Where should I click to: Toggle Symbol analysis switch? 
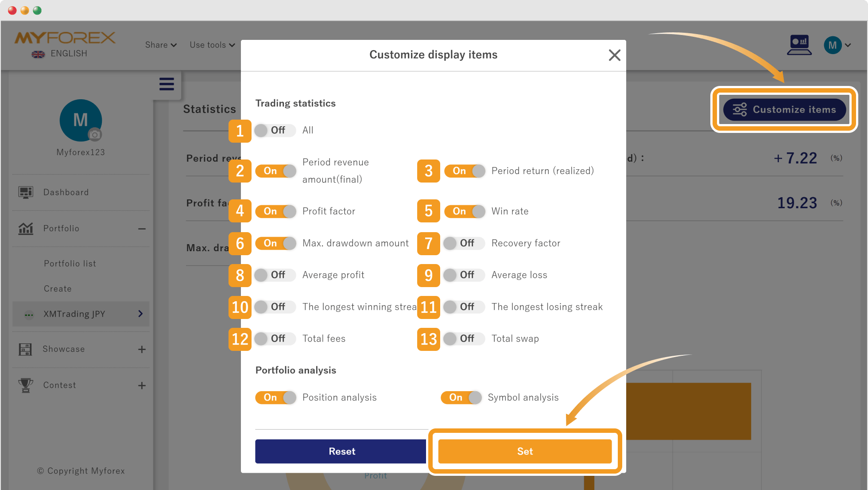461,397
